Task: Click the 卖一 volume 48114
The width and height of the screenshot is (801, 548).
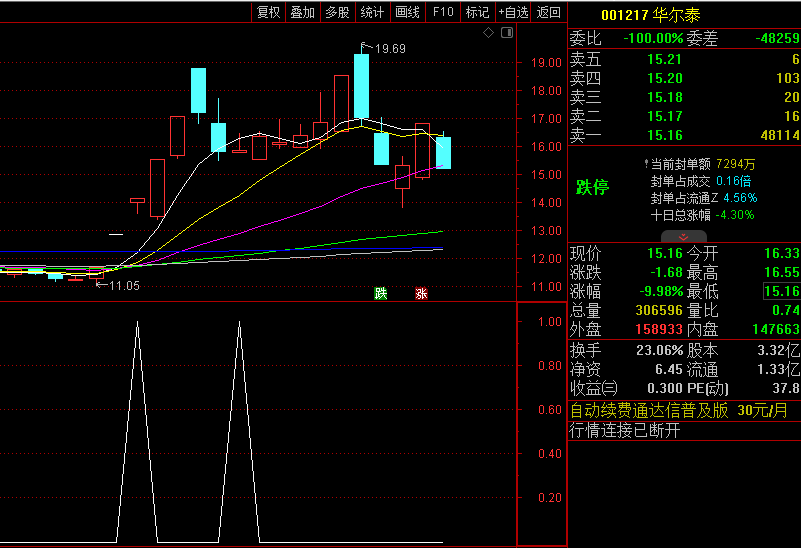Action: [x=780, y=135]
